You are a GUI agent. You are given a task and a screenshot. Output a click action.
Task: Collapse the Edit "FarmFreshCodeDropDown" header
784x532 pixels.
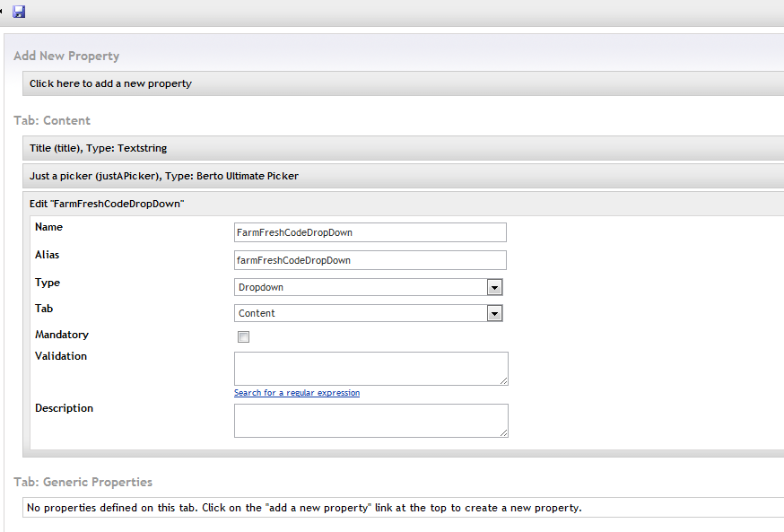click(x=107, y=204)
